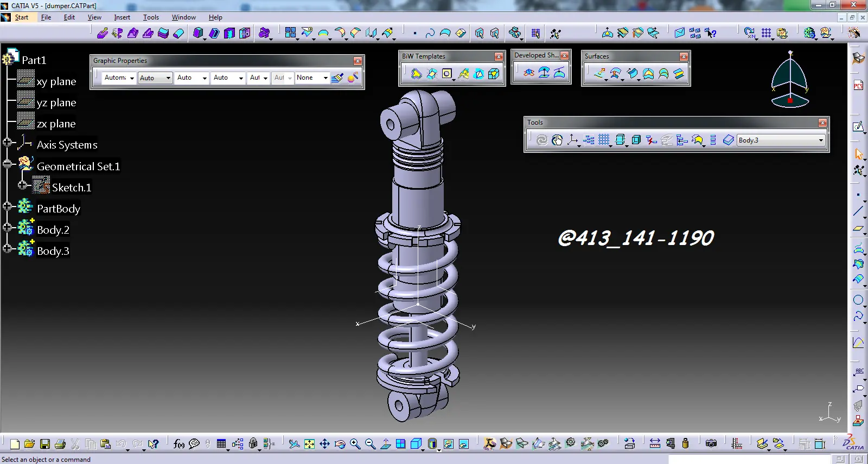Expand the Axis Systems tree node
The width and height of the screenshot is (868, 464).
(7, 143)
